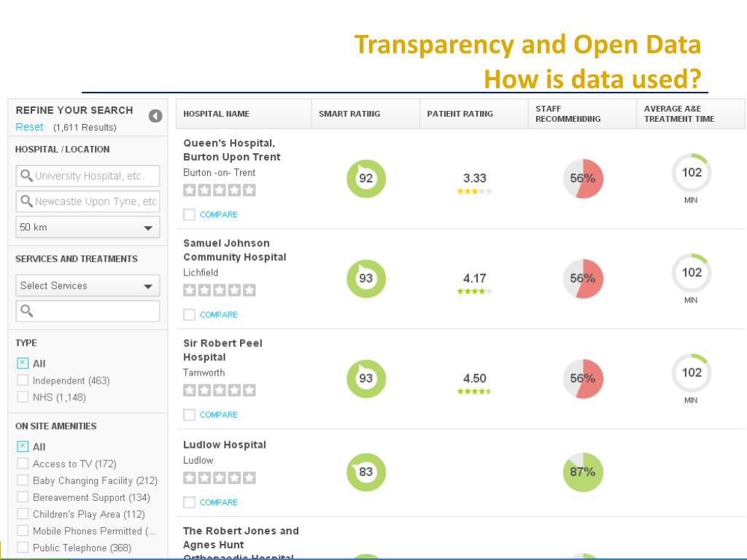Sort by the Smart Rating column header
The height and width of the screenshot is (560, 747).
coord(365,114)
